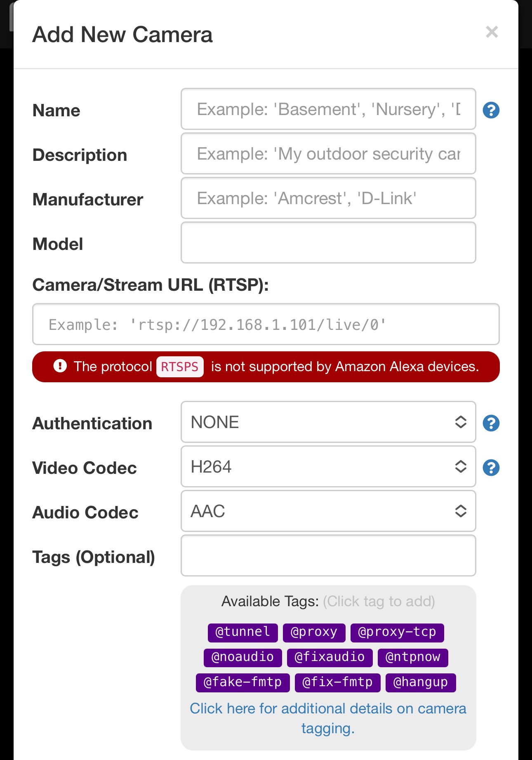Click the Manufacturer label
This screenshot has width=532, height=760.
pyautogui.click(x=88, y=200)
